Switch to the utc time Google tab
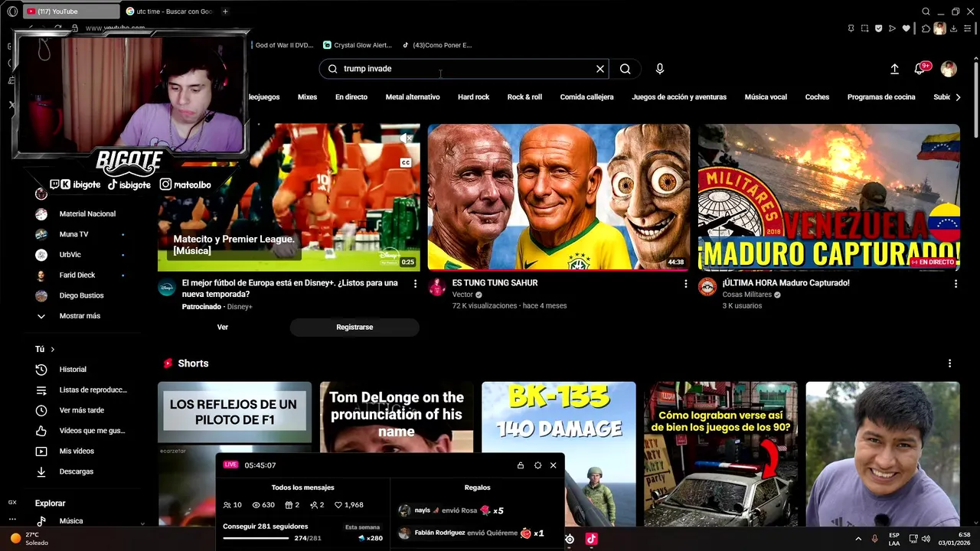 coord(170,11)
